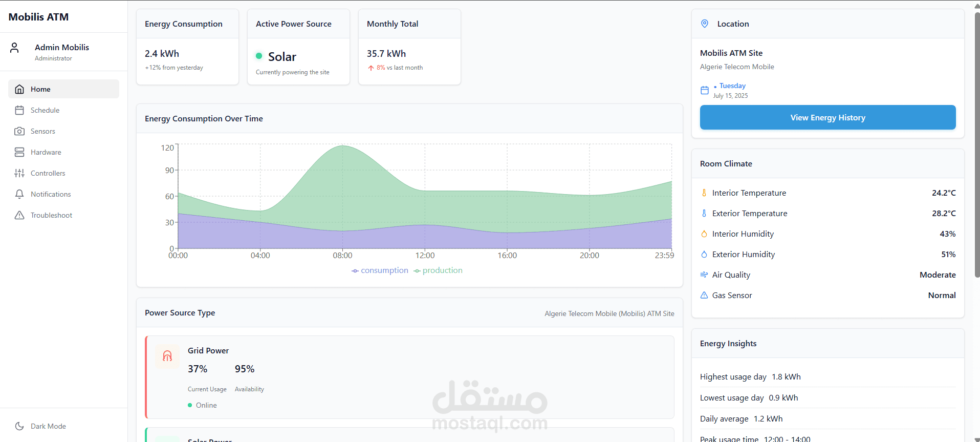Image resolution: width=980 pixels, height=442 pixels.
Task: Click the Daily average 1.2 kWh row
Action: coord(827,418)
